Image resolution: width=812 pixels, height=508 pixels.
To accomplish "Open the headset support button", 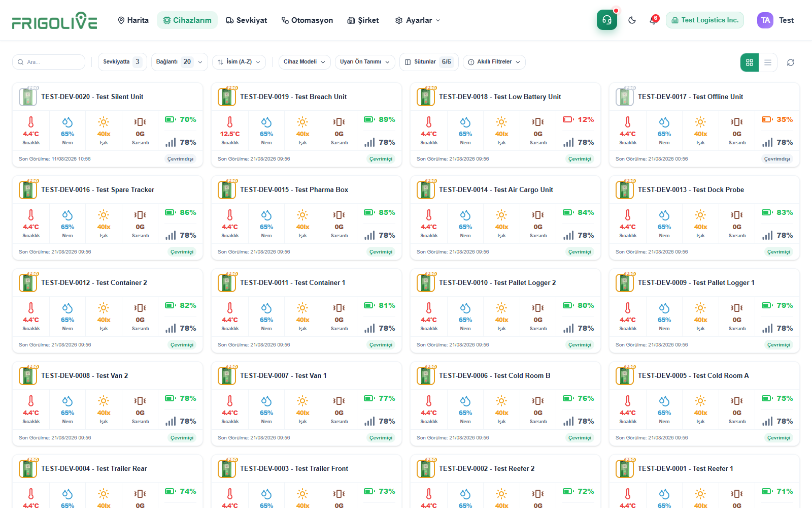I will [x=606, y=20].
